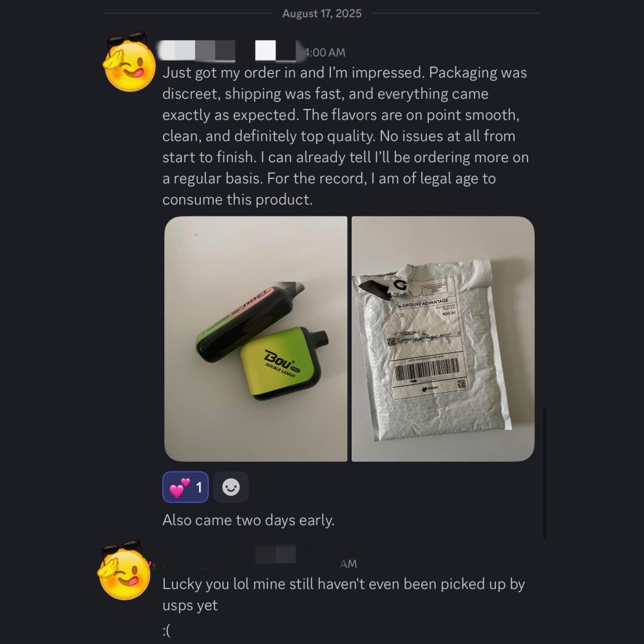This screenshot has height=644, width=644.
Task: Toggle the sparkling hearts reaction
Action: pos(185,487)
